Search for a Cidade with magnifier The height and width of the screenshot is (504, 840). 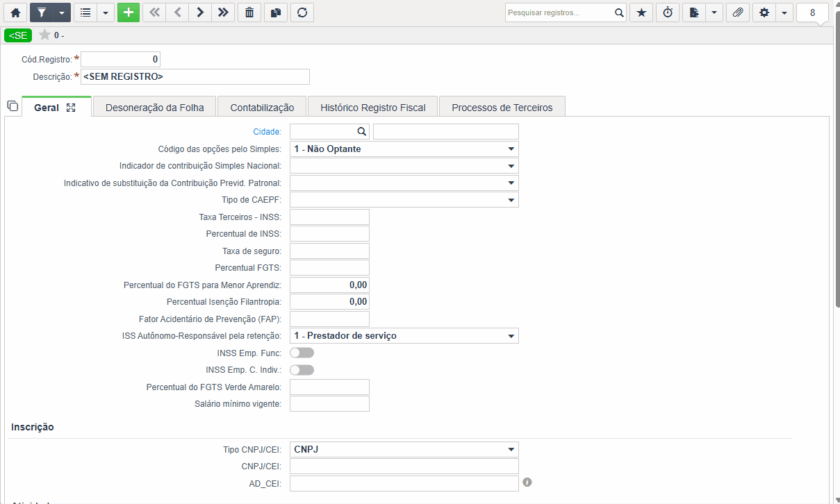coord(361,131)
